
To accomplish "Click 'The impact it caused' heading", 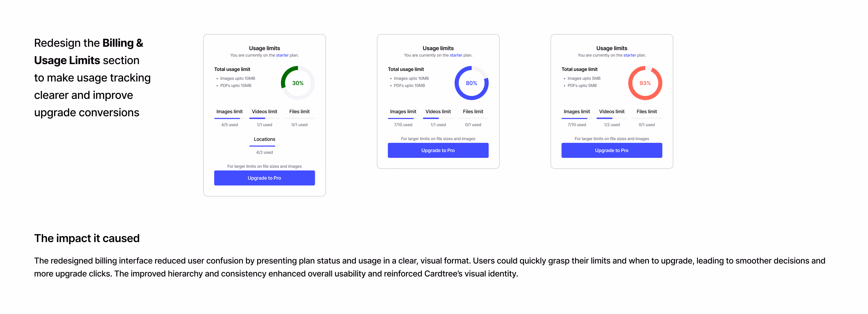I will 87,238.
